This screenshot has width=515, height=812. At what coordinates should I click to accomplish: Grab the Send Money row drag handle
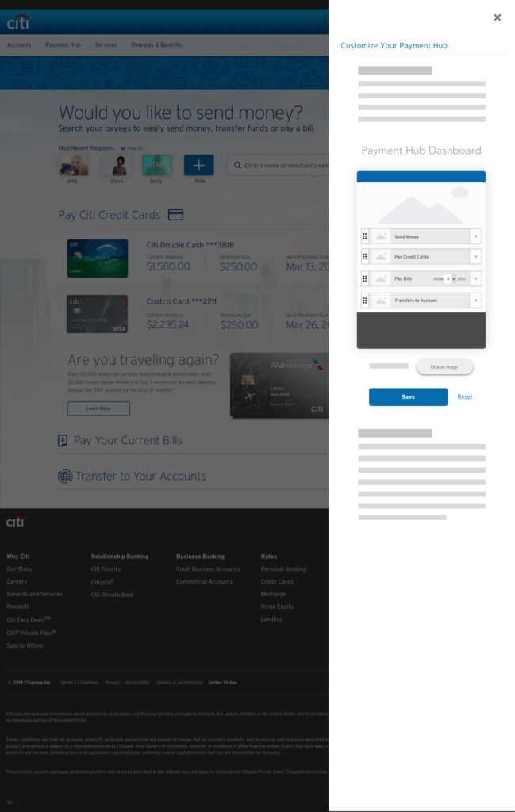point(365,236)
